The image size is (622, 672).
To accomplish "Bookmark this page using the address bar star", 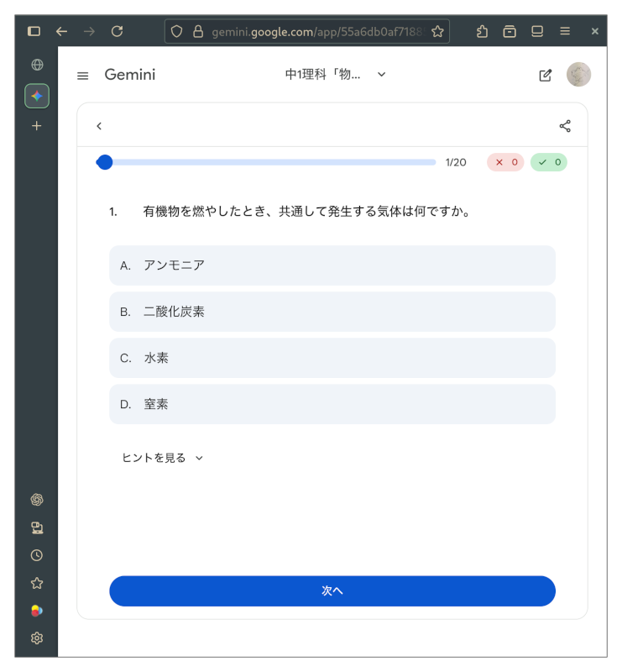I will (437, 31).
